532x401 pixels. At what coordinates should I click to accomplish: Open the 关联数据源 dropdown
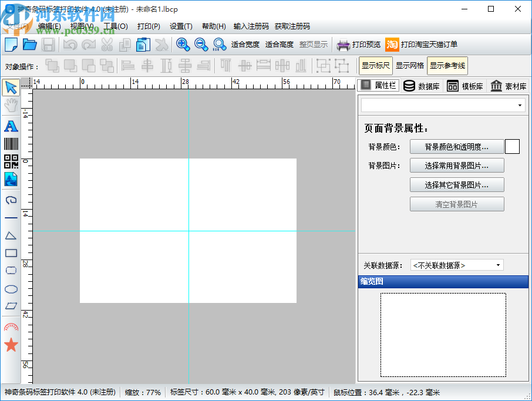point(456,265)
